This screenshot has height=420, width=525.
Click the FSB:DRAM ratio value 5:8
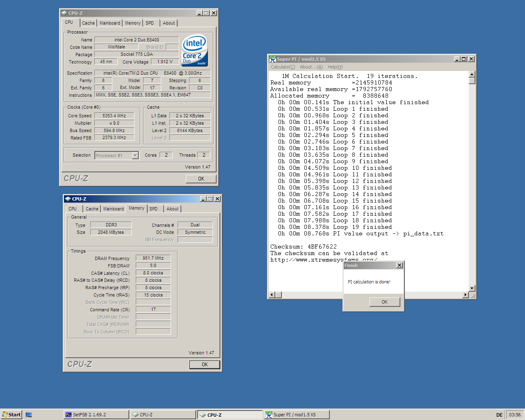click(153, 266)
